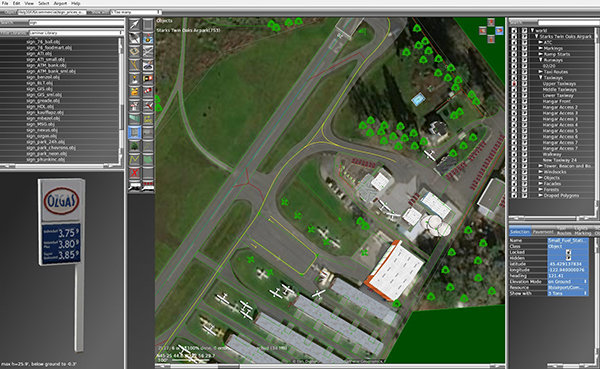Click the library search input field
Image resolution: width=600 pixels, height=369 pixels.
pyautogui.click(x=76, y=23)
